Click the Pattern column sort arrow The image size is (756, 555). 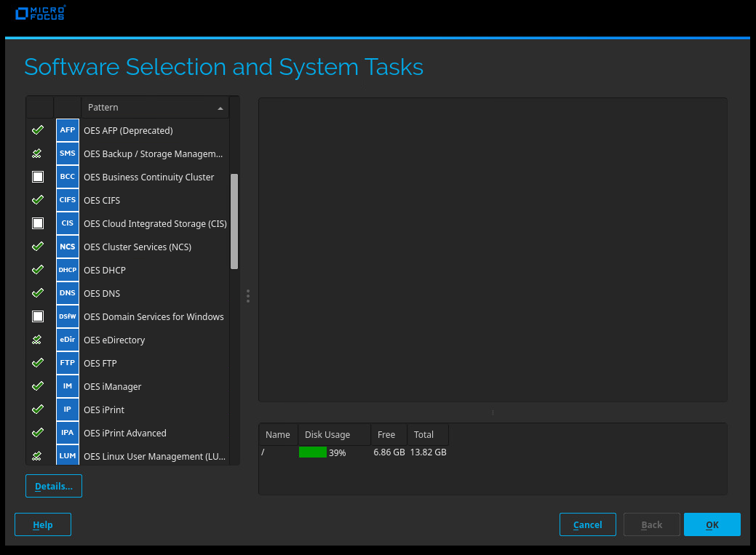(220, 108)
